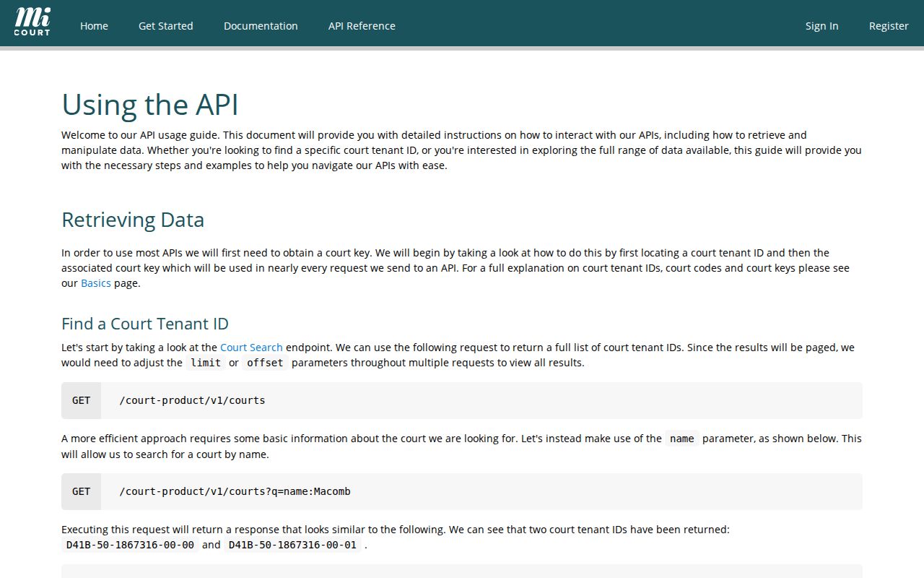Click the MiCourt logo

point(32,22)
